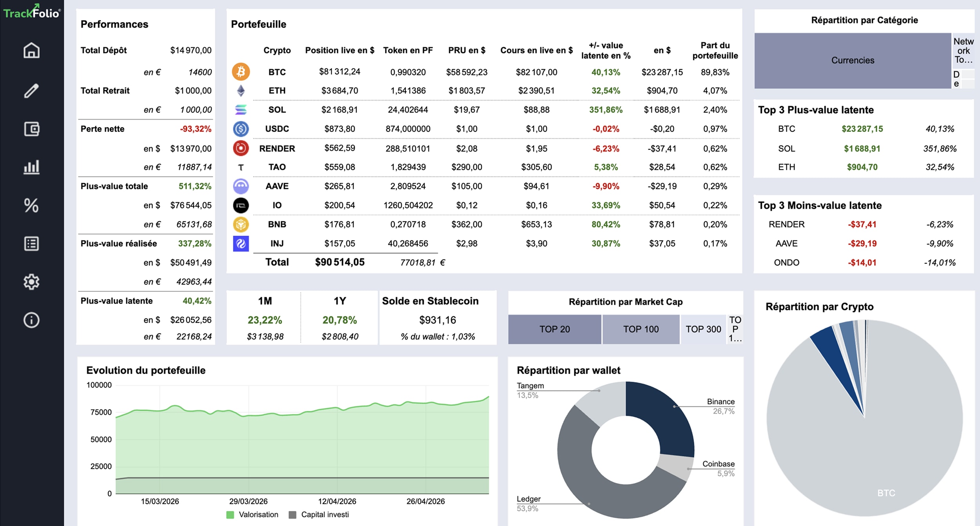The height and width of the screenshot is (526, 980).
Task: Click SOL latent gain 351,86%
Action: 606,110
